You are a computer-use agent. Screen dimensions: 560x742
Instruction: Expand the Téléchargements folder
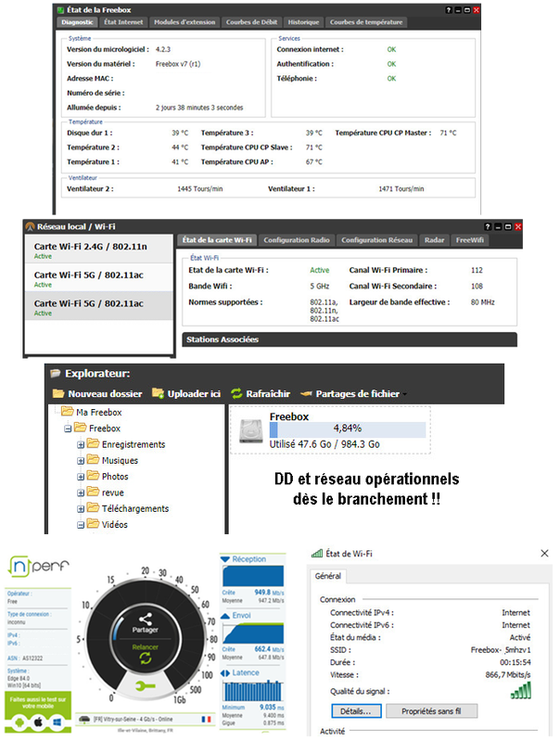tap(81, 509)
